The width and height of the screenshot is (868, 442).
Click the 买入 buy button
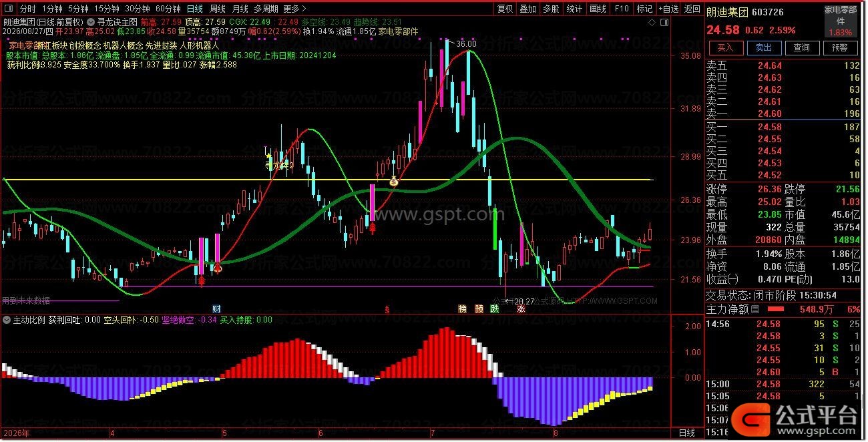[725, 47]
